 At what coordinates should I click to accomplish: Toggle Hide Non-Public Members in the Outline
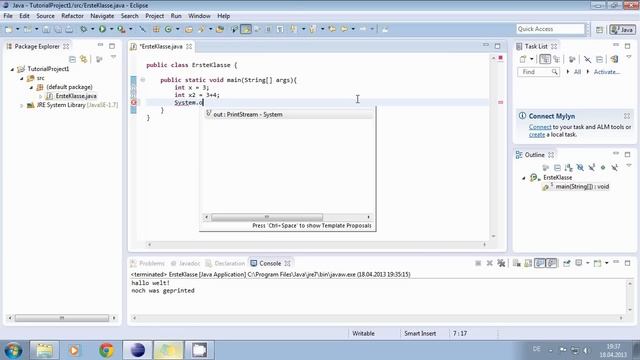(603, 167)
